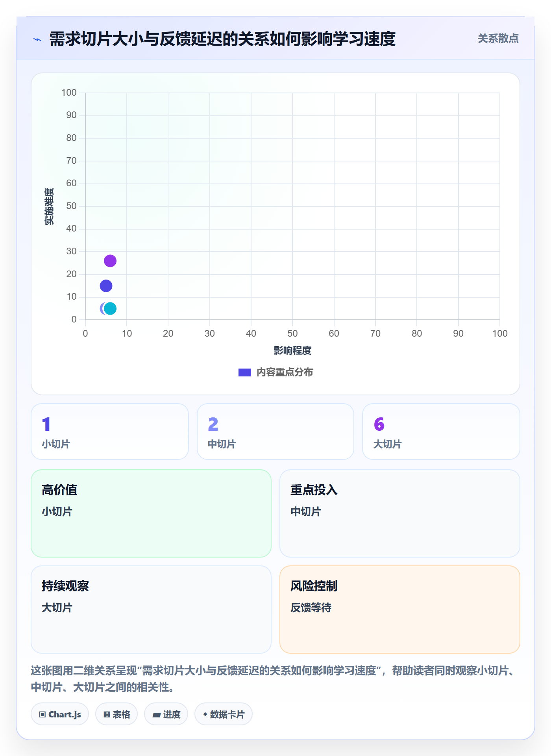Click the Chart.js tag
The image size is (551, 756).
click(60, 714)
